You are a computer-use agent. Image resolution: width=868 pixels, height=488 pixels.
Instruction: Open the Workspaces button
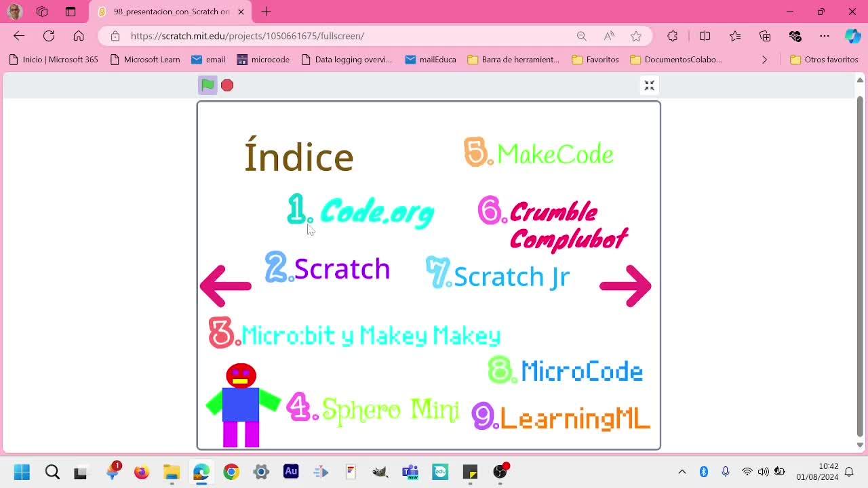click(42, 12)
